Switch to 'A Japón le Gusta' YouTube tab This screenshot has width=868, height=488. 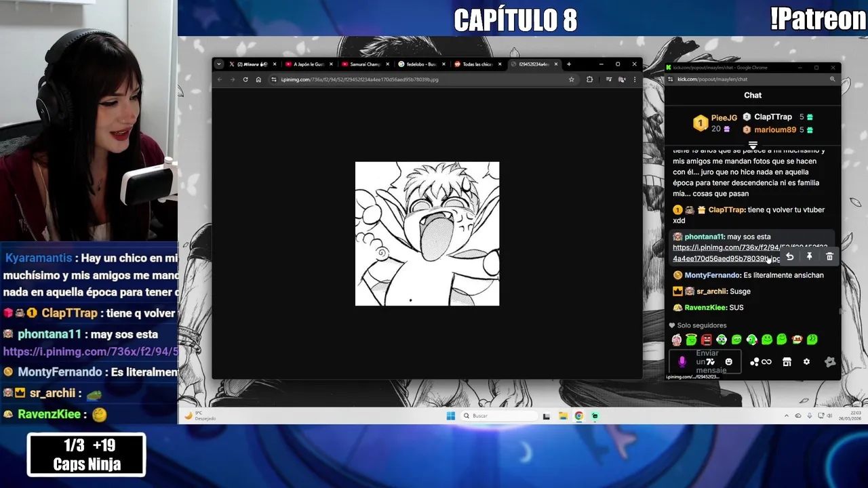pyautogui.click(x=308, y=64)
